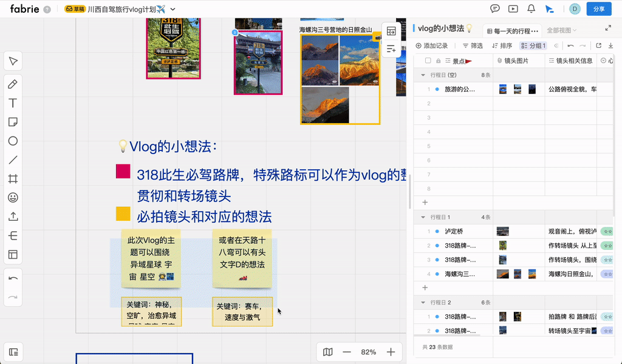This screenshot has width=622, height=364.
Task: Select the pencil drawing tool
Action: (13, 84)
